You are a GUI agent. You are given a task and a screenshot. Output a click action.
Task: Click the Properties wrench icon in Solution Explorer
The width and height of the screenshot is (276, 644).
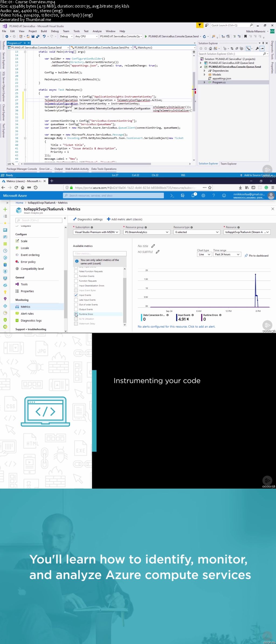tap(257, 49)
